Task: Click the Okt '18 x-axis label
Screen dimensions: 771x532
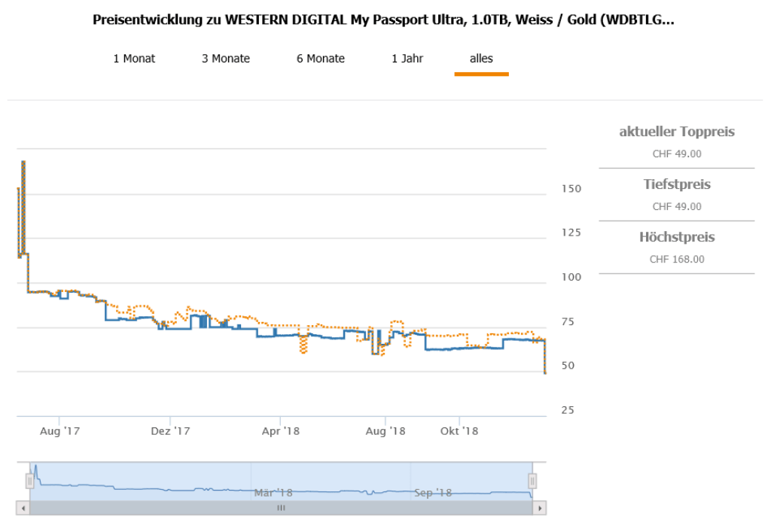Action: (x=459, y=431)
